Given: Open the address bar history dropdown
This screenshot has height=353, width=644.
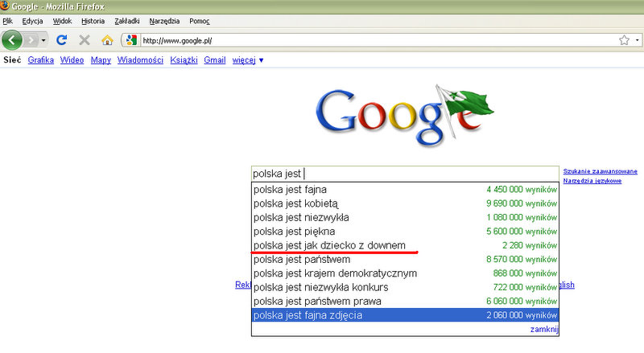Looking at the screenshot, I should tap(637, 40).
